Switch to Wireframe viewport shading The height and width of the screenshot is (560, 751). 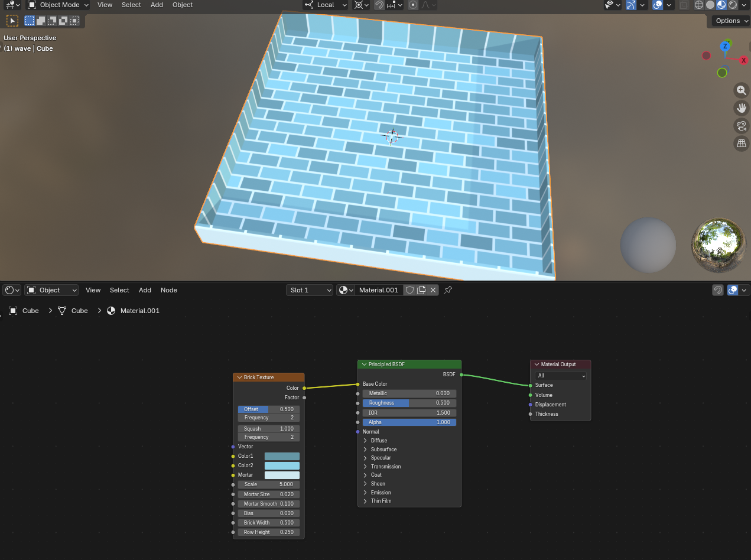(x=699, y=5)
